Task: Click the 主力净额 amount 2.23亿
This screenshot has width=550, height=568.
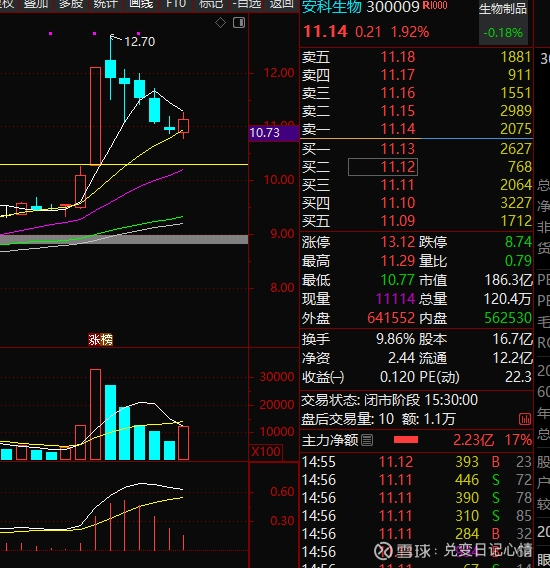Action: [x=473, y=440]
